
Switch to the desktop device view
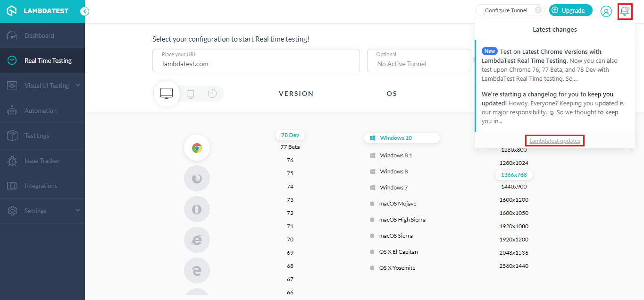[x=167, y=94]
